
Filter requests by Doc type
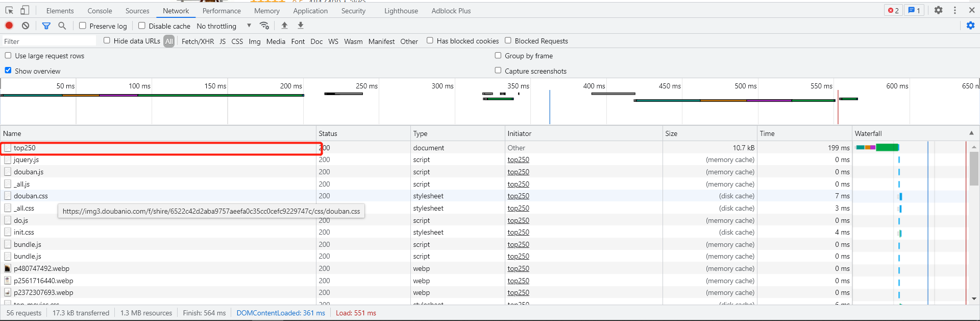point(316,41)
